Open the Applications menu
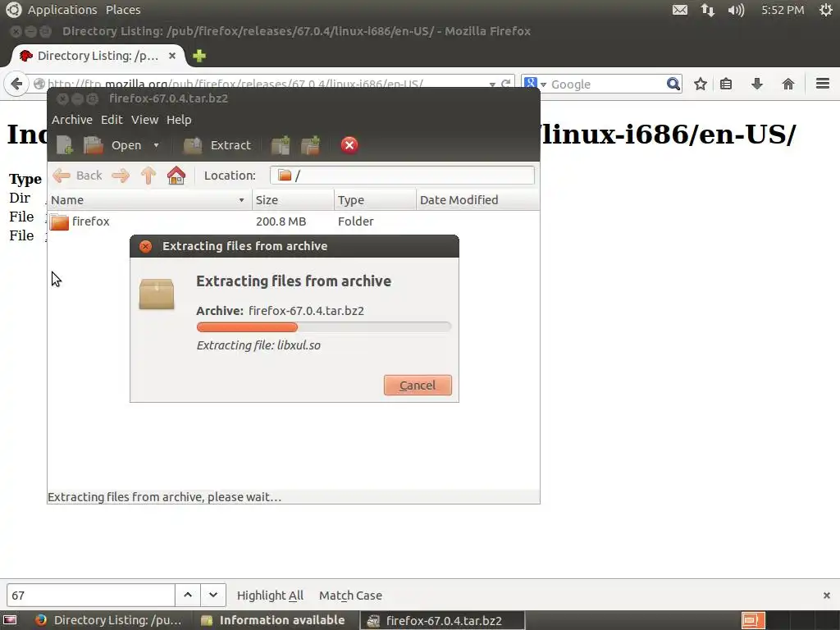Screen dimensions: 840x630 62,10
